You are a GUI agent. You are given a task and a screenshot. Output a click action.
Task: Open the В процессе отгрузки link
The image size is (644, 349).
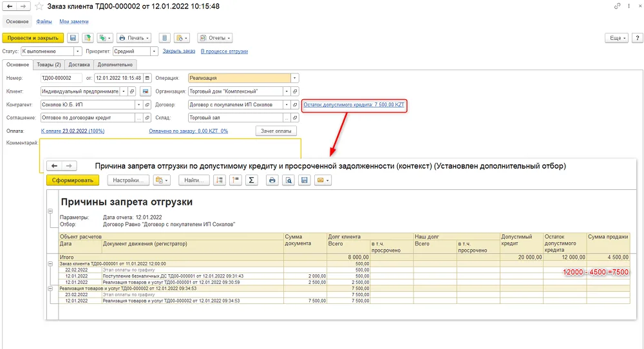click(x=224, y=52)
